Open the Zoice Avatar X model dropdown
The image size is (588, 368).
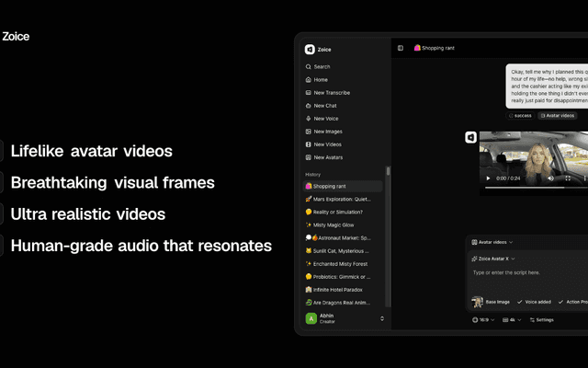(x=493, y=259)
